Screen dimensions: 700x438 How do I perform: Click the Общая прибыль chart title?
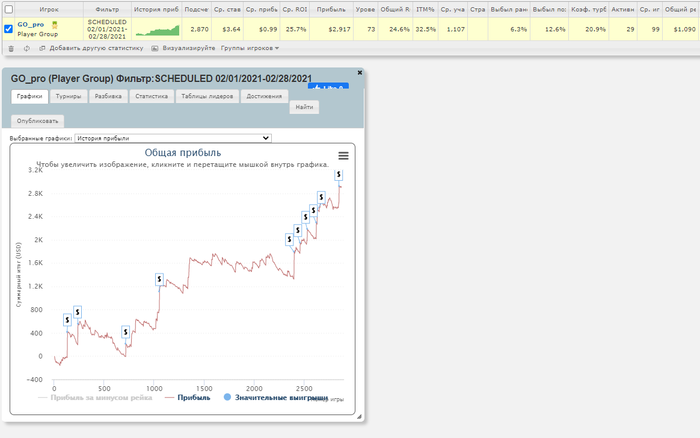coord(183,153)
